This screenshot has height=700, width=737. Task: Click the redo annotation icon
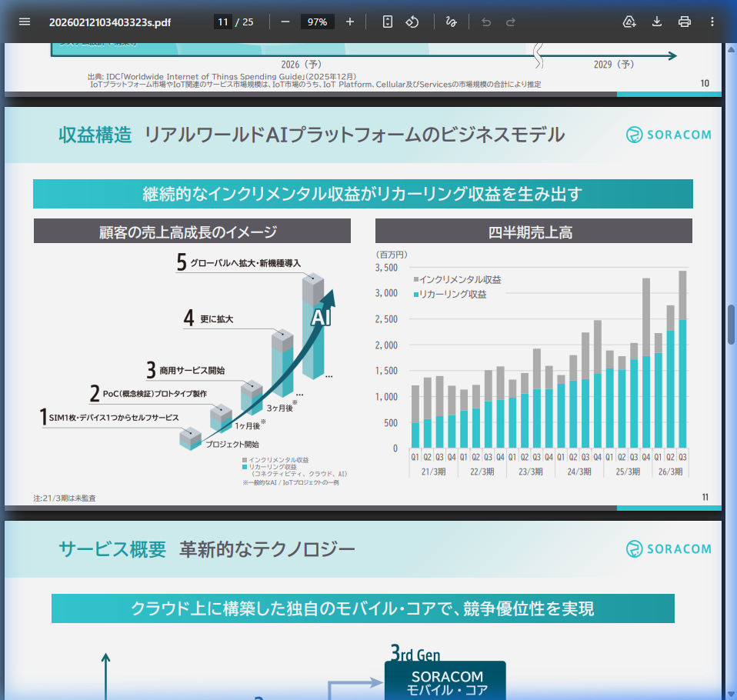510,22
